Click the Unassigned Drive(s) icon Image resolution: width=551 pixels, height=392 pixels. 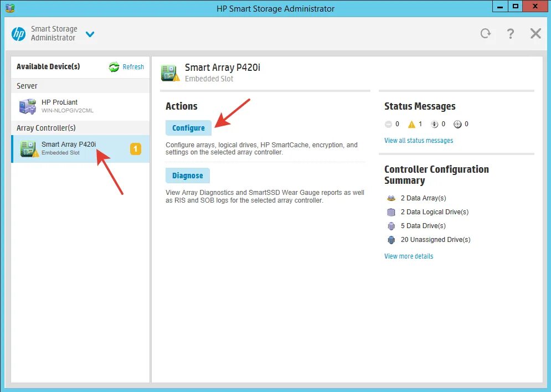pyautogui.click(x=391, y=240)
